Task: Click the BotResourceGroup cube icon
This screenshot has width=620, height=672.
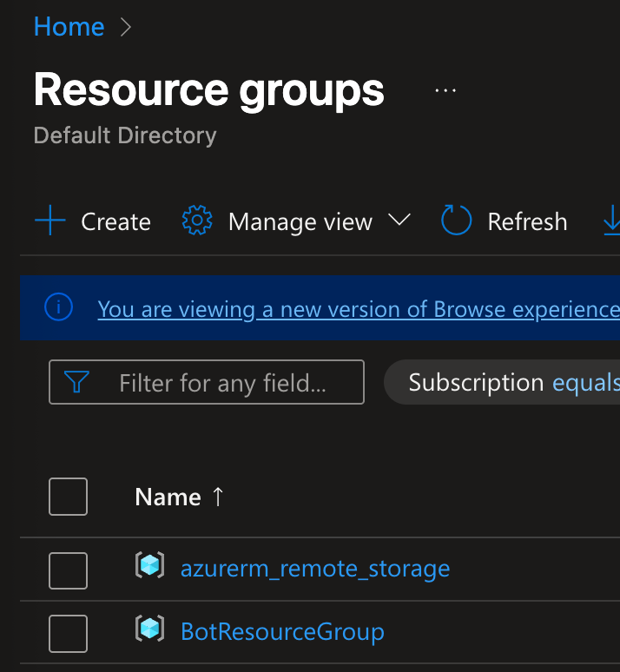Action: coord(150,629)
